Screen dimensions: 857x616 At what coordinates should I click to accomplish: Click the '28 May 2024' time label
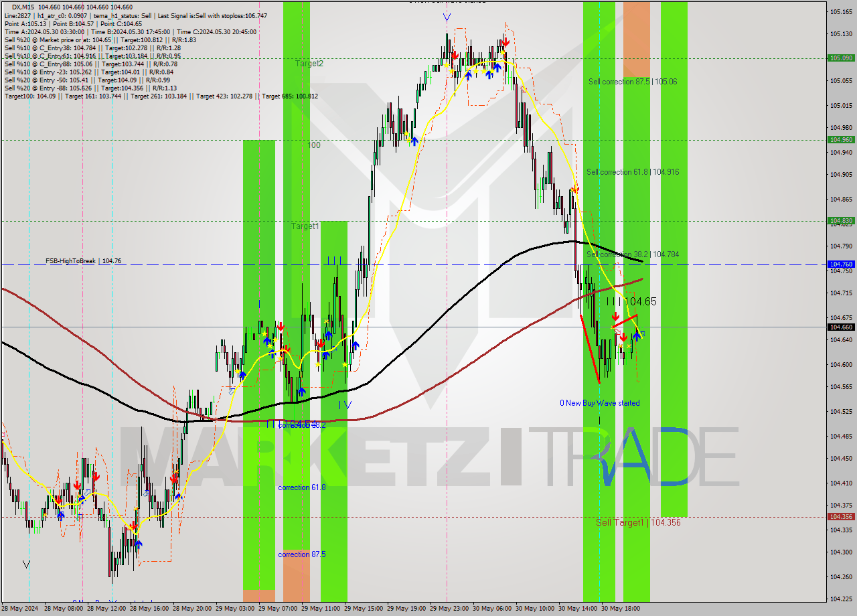click(21, 609)
